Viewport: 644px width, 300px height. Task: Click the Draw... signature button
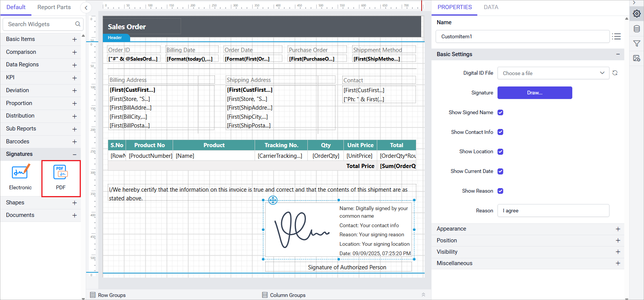click(535, 93)
